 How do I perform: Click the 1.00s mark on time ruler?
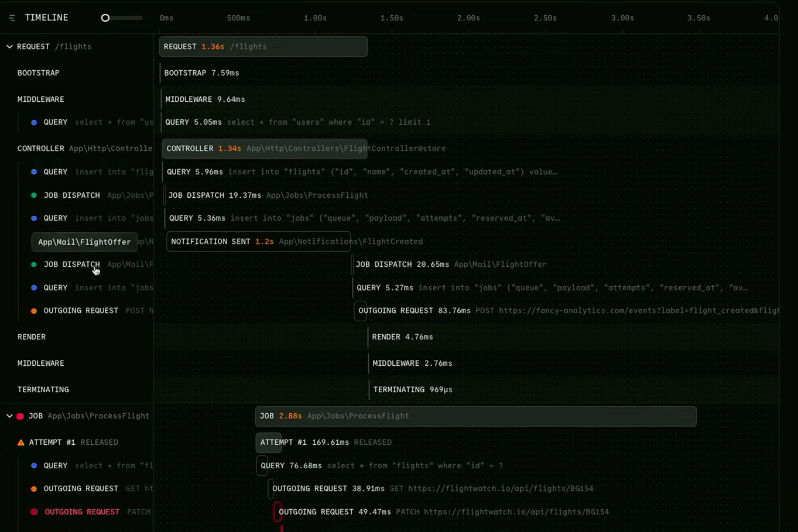pyautogui.click(x=315, y=18)
